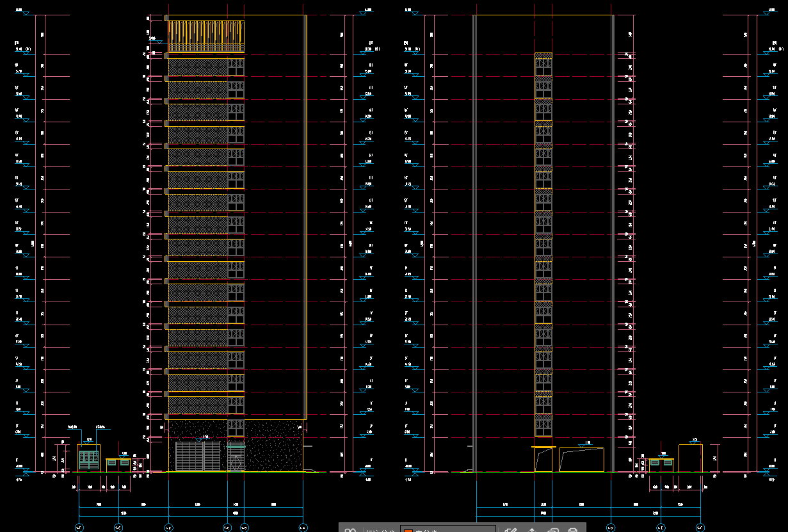788x532 pixels.
Task: Select the small gatehouse with teal windows
Action: point(88,458)
